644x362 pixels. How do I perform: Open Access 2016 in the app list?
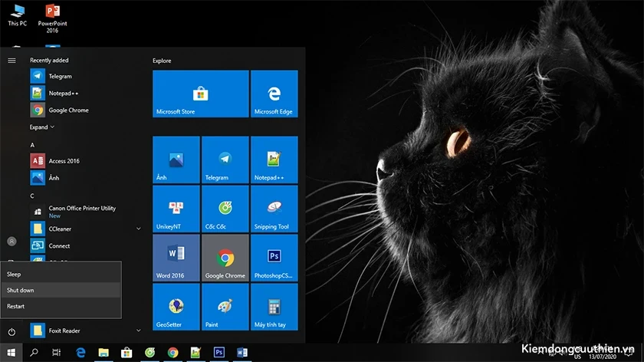pos(86,161)
